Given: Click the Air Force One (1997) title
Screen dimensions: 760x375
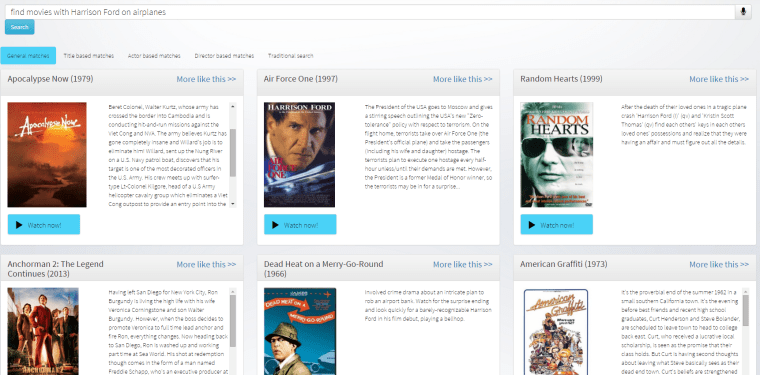Looking at the screenshot, I should (x=301, y=78).
